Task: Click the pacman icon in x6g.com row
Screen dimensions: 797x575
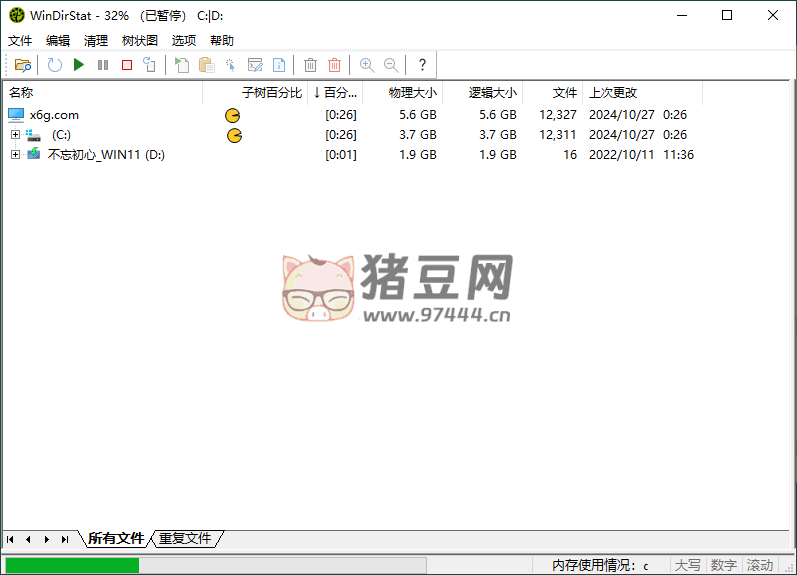Action: click(x=233, y=115)
